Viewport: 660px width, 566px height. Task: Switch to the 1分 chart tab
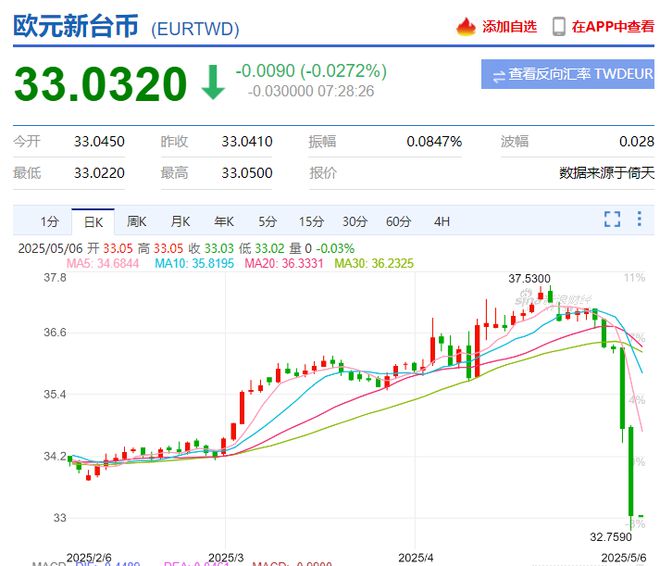point(49,221)
